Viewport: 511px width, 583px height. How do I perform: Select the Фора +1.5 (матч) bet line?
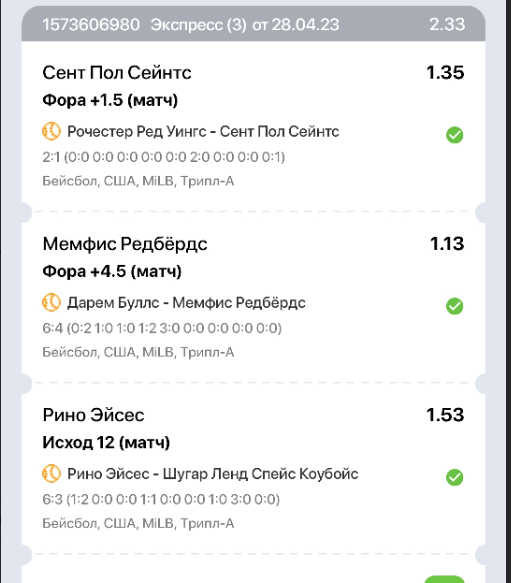coord(110,100)
